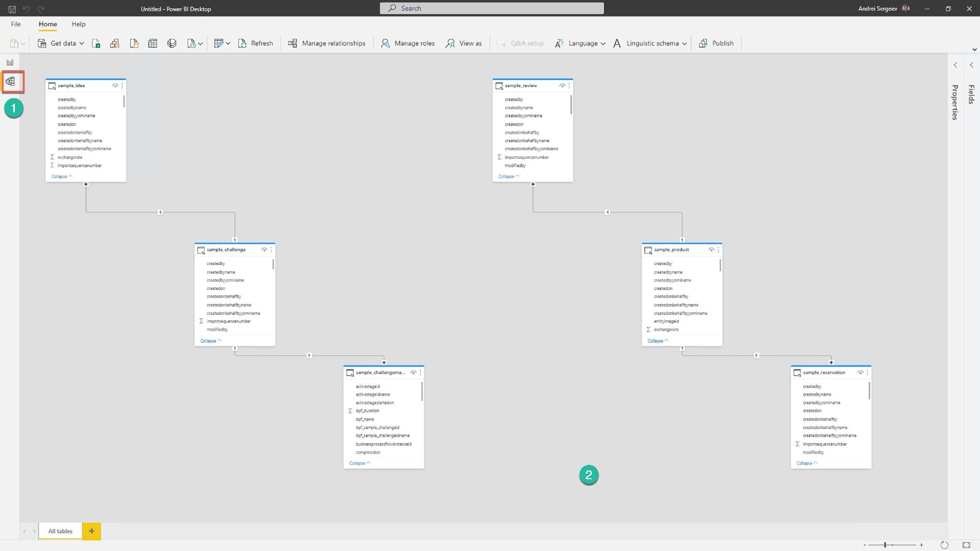Viewport: 980px width, 551px height.
Task: Open more options for sample_idea table
Action: pos(122,85)
